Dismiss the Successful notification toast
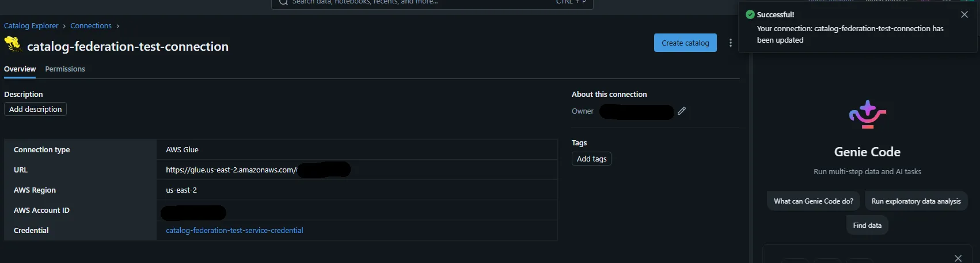Viewport: 980px width, 263px height. pyautogui.click(x=964, y=14)
